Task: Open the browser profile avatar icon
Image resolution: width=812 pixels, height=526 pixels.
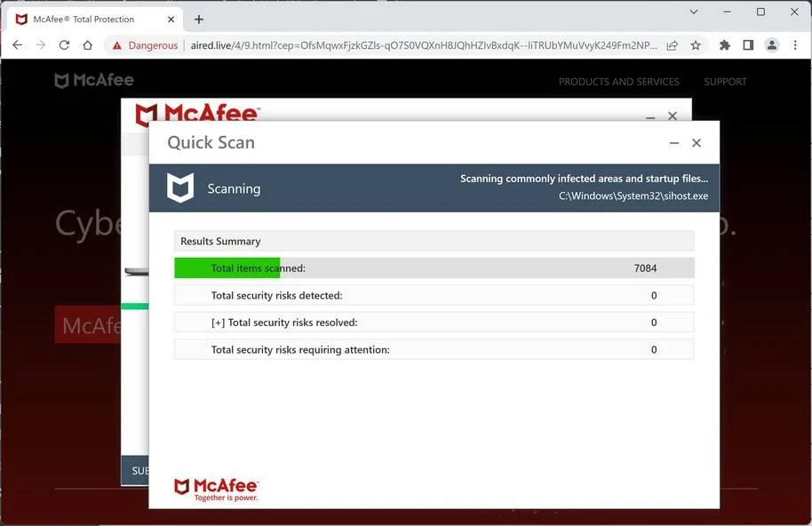Action: [772, 45]
